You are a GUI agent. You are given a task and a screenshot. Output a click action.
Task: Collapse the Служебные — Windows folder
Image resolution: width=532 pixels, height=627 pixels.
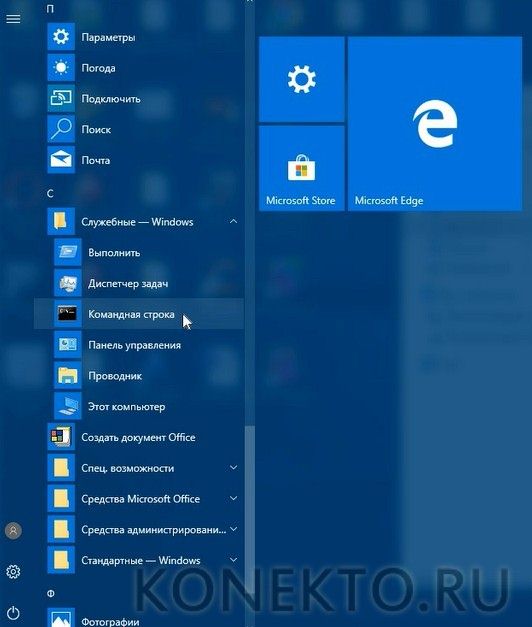tap(233, 221)
